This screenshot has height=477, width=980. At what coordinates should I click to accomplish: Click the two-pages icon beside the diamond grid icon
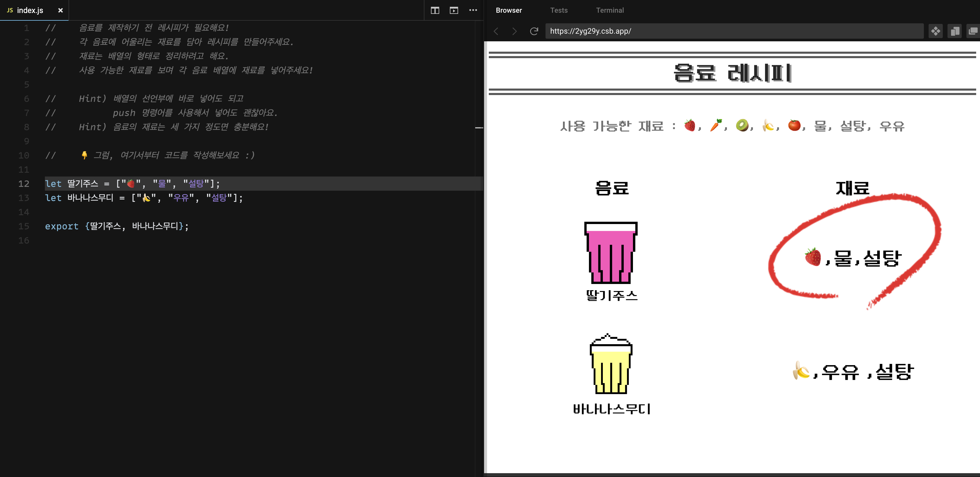954,31
